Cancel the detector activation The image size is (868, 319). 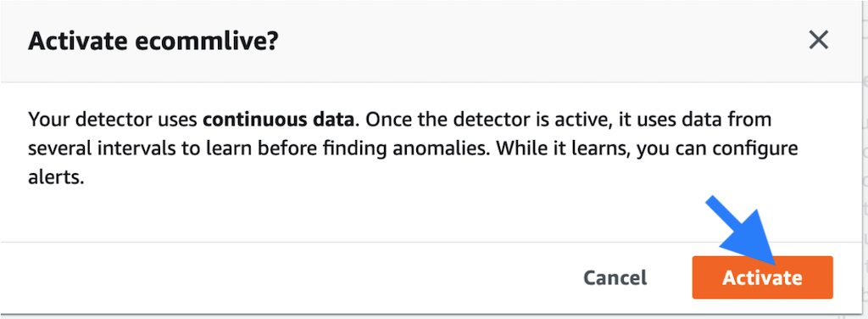(615, 277)
